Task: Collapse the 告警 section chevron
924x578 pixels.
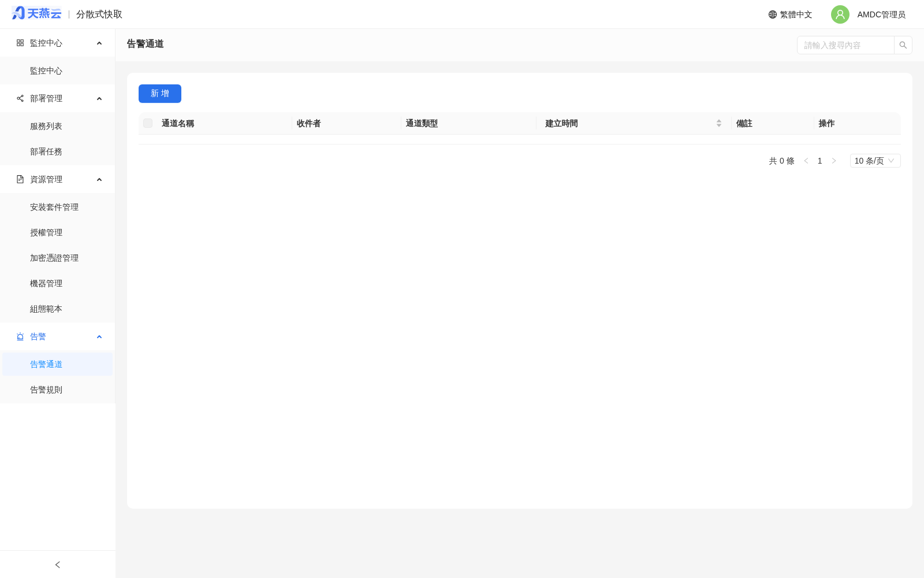Action: tap(99, 336)
